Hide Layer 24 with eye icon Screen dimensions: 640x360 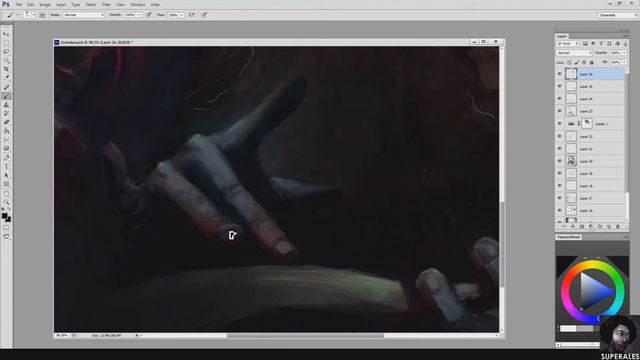coord(560,98)
